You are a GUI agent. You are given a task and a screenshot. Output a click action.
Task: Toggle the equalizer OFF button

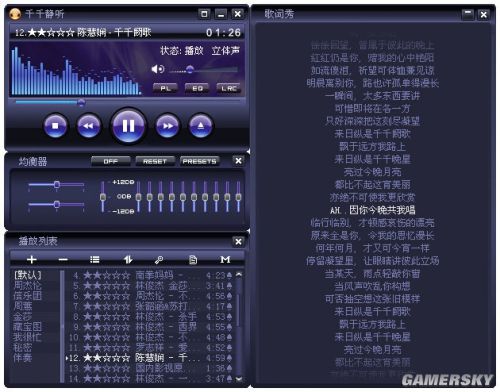coord(111,161)
